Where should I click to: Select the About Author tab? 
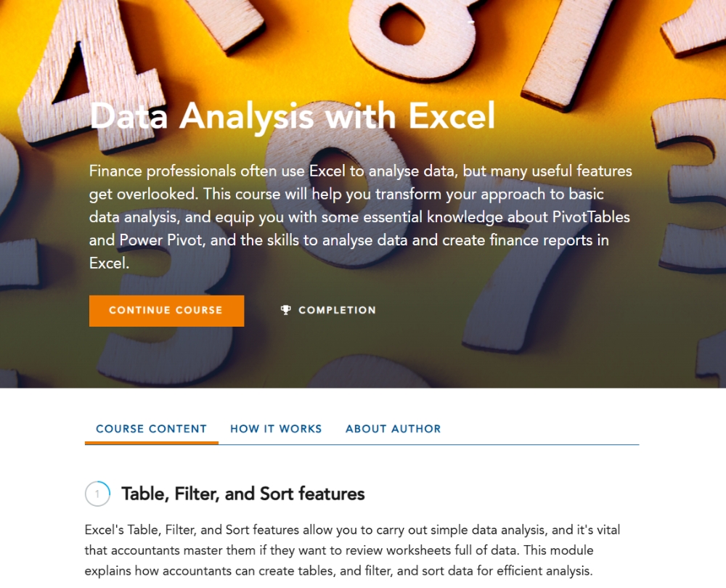[x=393, y=429]
